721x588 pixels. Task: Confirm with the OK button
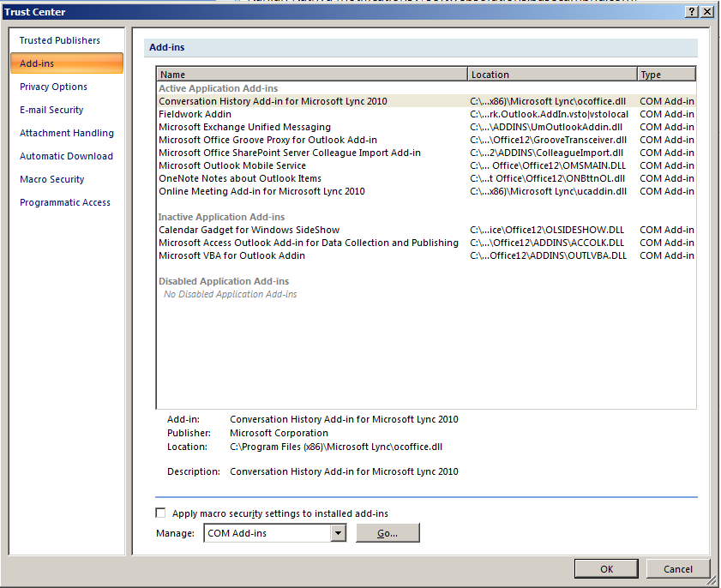pyautogui.click(x=606, y=569)
